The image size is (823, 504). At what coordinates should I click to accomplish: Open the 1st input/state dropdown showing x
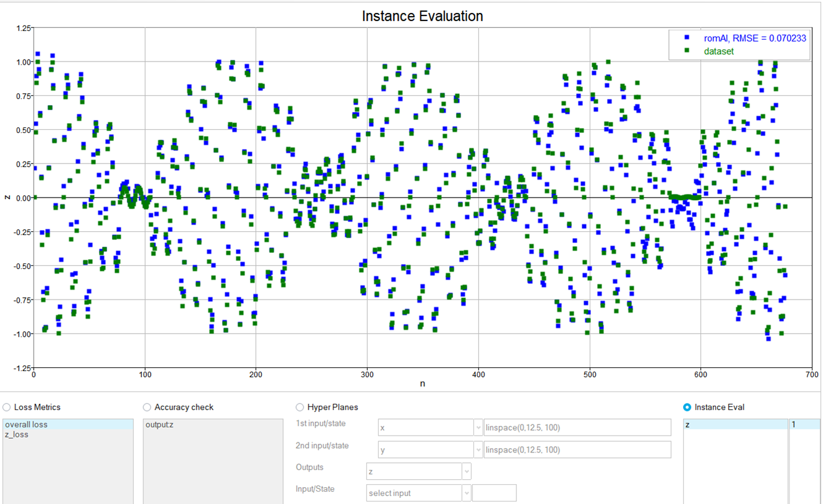point(430,428)
